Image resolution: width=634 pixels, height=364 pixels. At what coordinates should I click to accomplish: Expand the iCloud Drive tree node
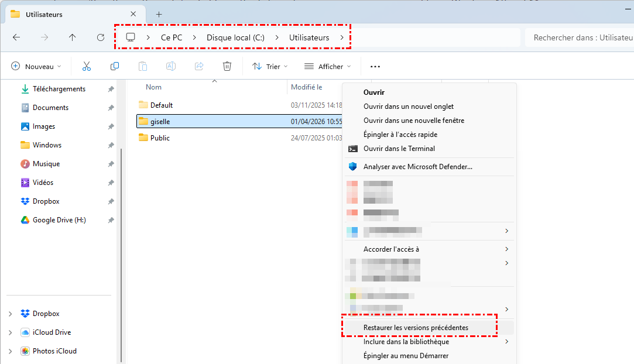click(x=10, y=332)
